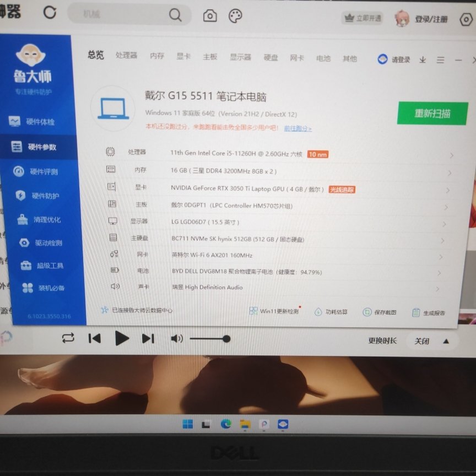476x476 pixels.
Task: Expand the 电池 row chevron
Action: click(x=439, y=273)
